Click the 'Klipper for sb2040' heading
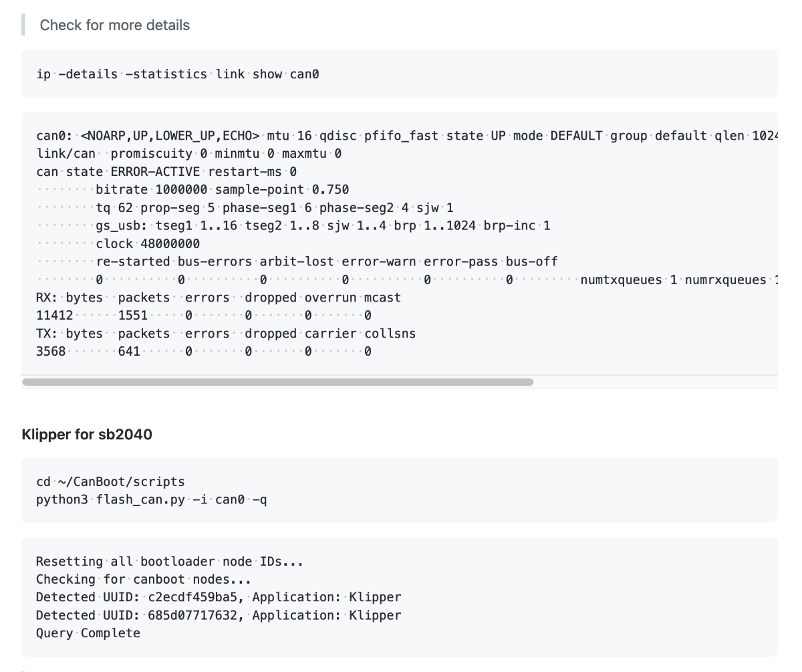This screenshot has height=672, width=802. click(x=87, y=435)
